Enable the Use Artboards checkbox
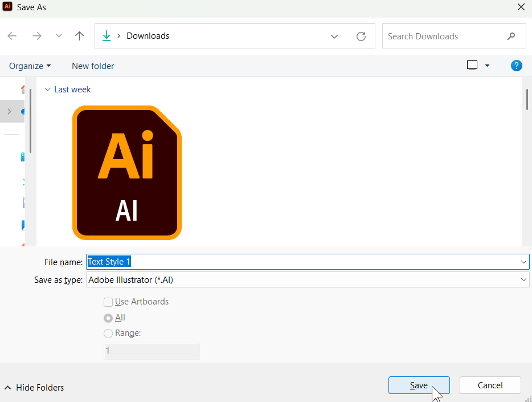This screenshot has height=402, width=532. point(108,302)
